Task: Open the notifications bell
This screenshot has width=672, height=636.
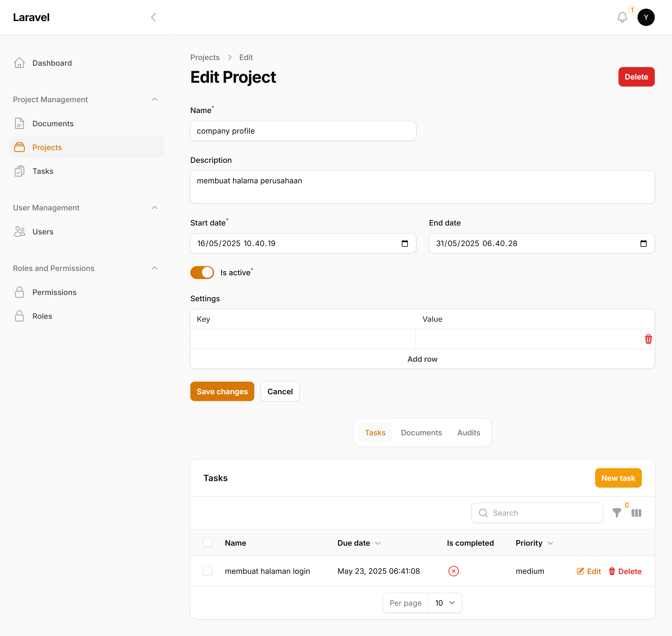Action: (622, 17)
